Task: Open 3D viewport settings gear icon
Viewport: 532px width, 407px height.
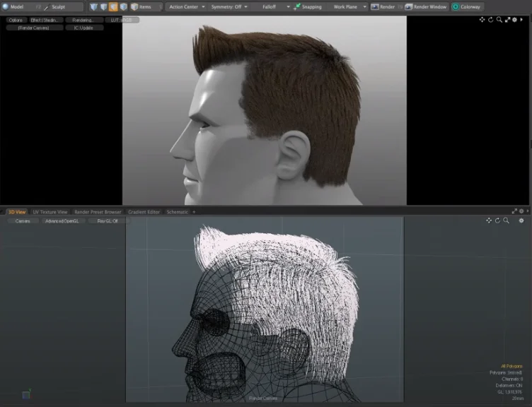Action: pyautogui.click(x=521, y=220)
